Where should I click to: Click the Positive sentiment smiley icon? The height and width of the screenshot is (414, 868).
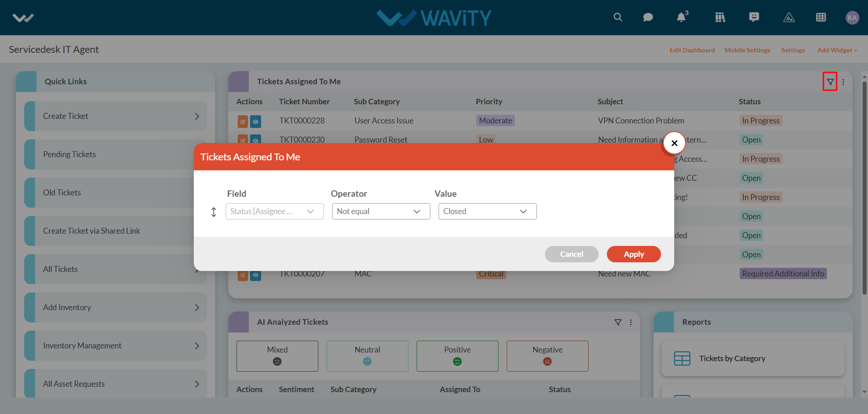pos(457,361)
